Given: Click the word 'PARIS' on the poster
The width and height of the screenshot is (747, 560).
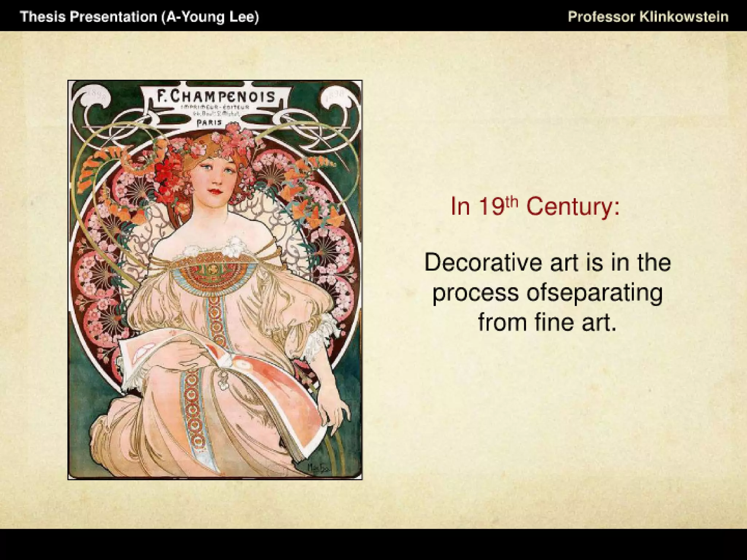Looking at the screenshot, I should (x=209, y=123).
